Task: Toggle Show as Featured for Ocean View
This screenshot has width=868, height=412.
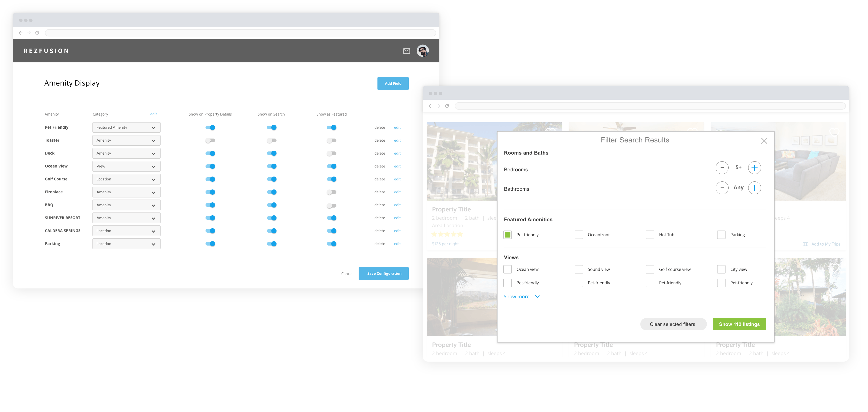Action: [332, 166]
